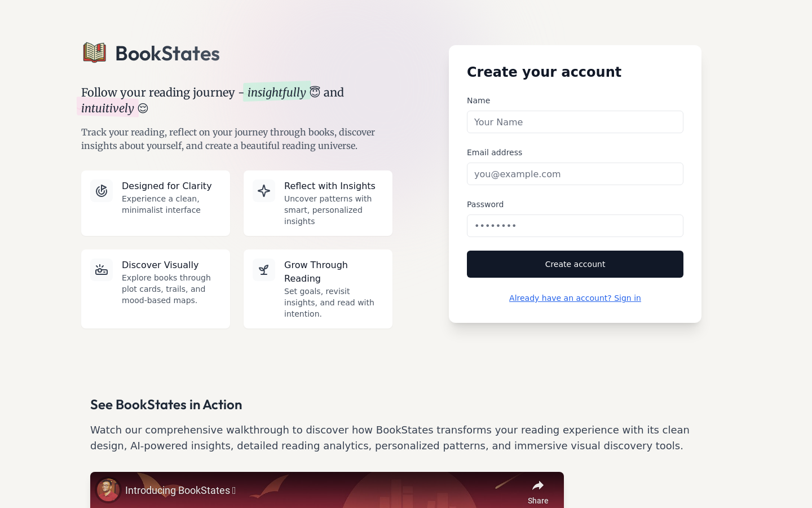Click the Reflect with Insights sparkle icon
812x508 pixels.
264,191
